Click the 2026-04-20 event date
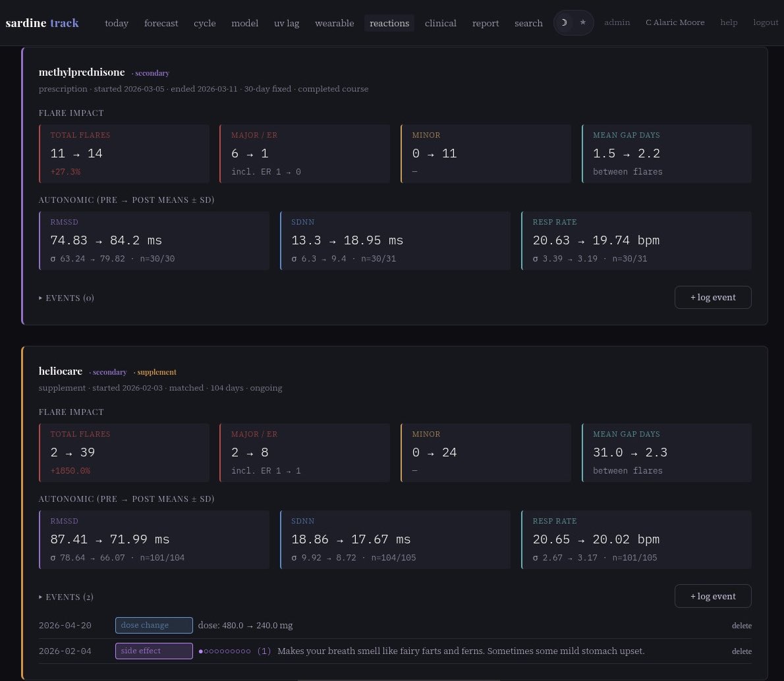Screen dimensions: 784x681 65,626
